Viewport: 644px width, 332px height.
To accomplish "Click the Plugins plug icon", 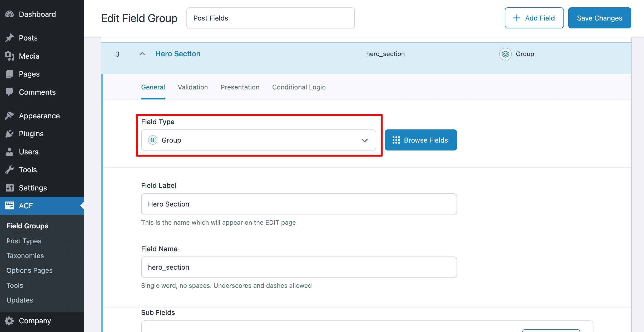I will point(9,134).
